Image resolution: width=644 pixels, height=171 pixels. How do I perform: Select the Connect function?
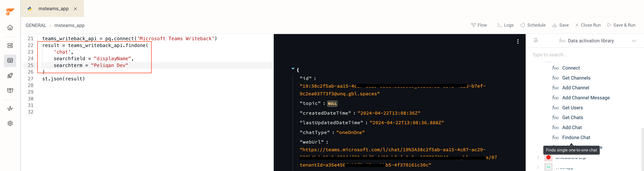pos(571,68)
